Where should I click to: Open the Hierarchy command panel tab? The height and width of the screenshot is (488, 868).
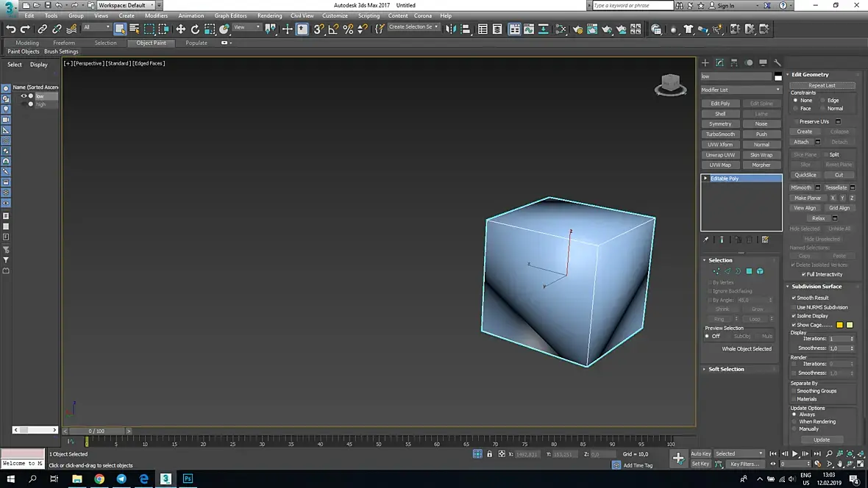click(x=734, y=62)
